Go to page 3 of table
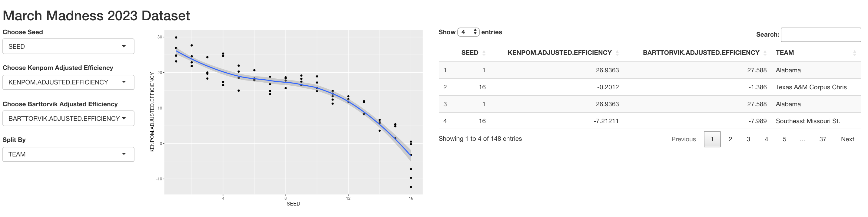The width and height of the screenshot is (868, 217). point(748,139)
